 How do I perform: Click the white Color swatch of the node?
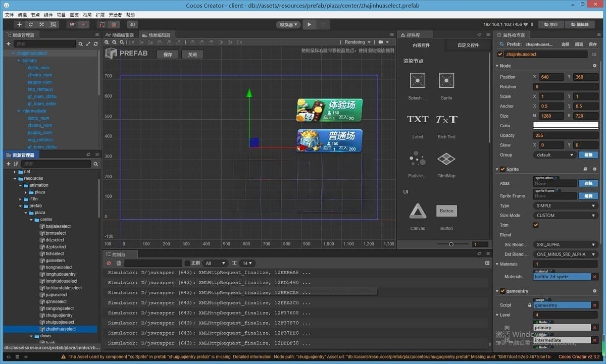tap(565, 126)
